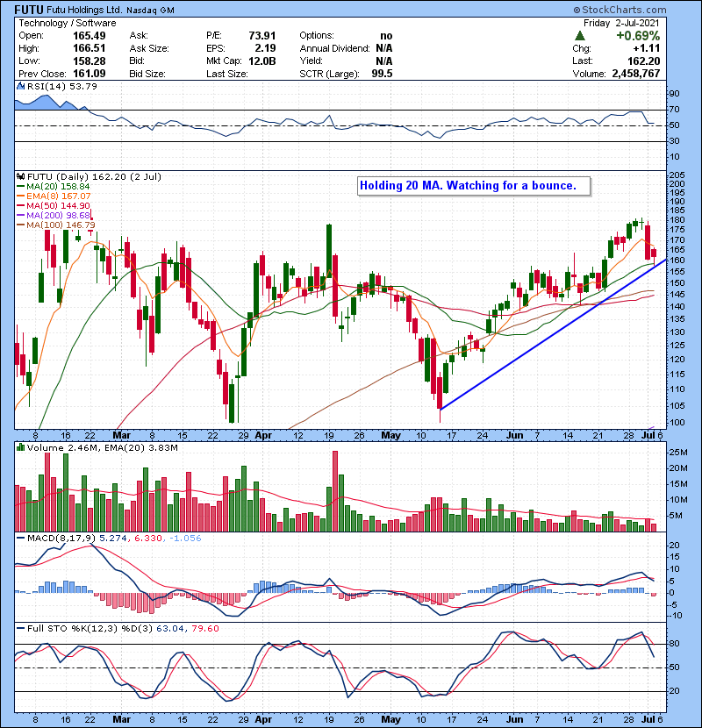Viewport: 702px width, 728px height.
Task: Click the Technology / Software sector label
Action: point(68,23)
